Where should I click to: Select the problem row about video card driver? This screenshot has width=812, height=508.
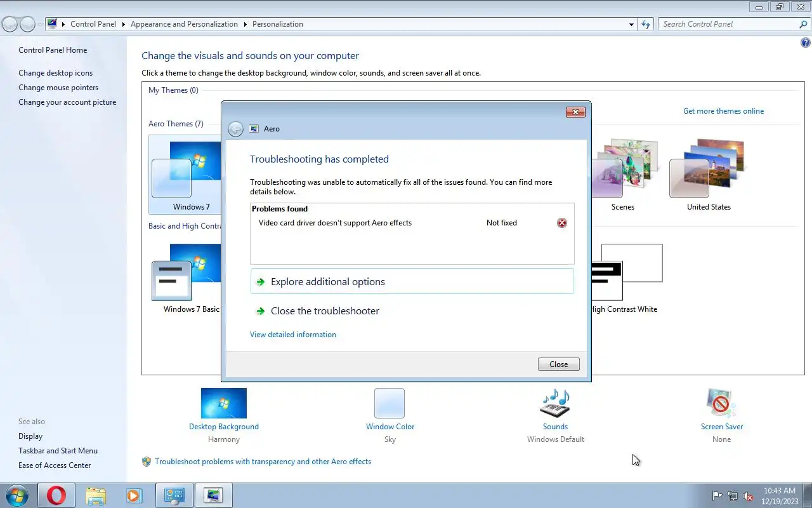[412, 223]
